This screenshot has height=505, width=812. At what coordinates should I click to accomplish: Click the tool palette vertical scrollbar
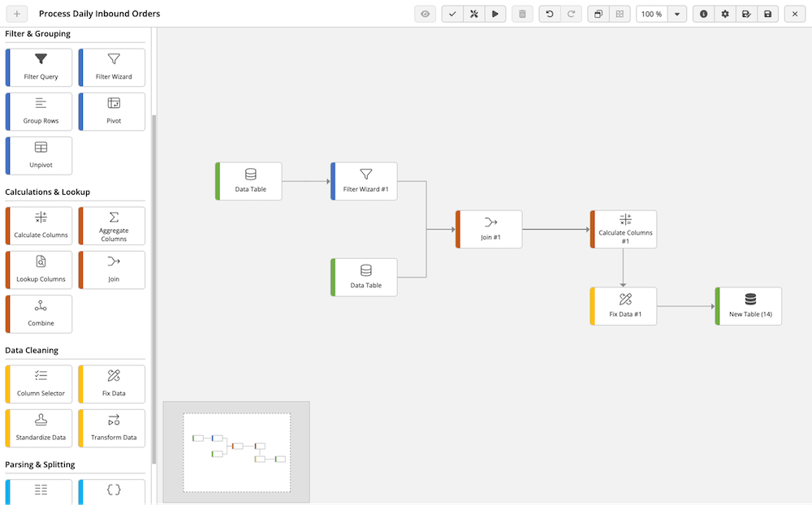[153, 289]
